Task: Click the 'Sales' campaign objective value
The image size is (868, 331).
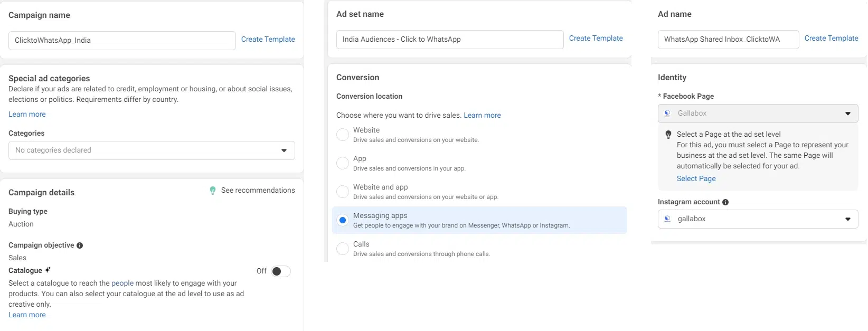Action: click(17, 258)
